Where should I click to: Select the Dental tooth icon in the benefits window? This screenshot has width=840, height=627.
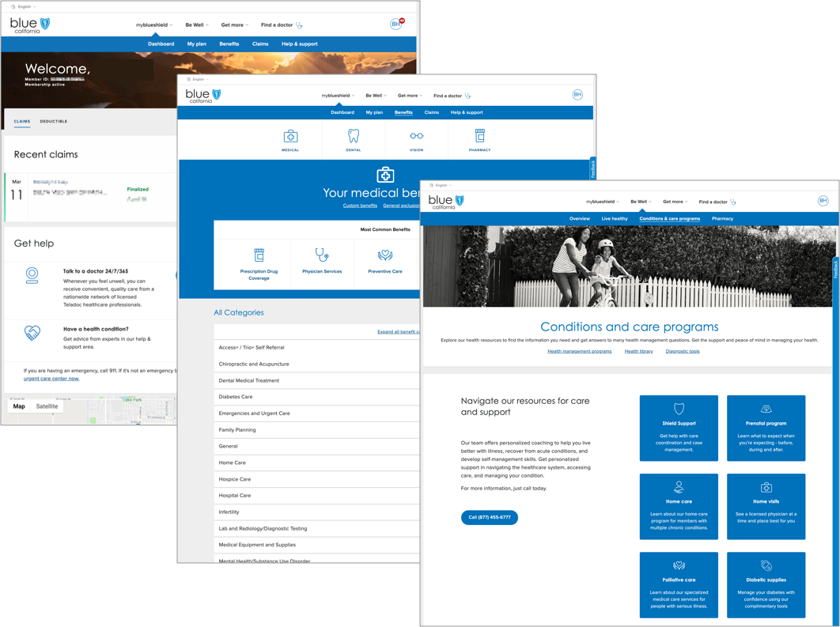point(353,135)
